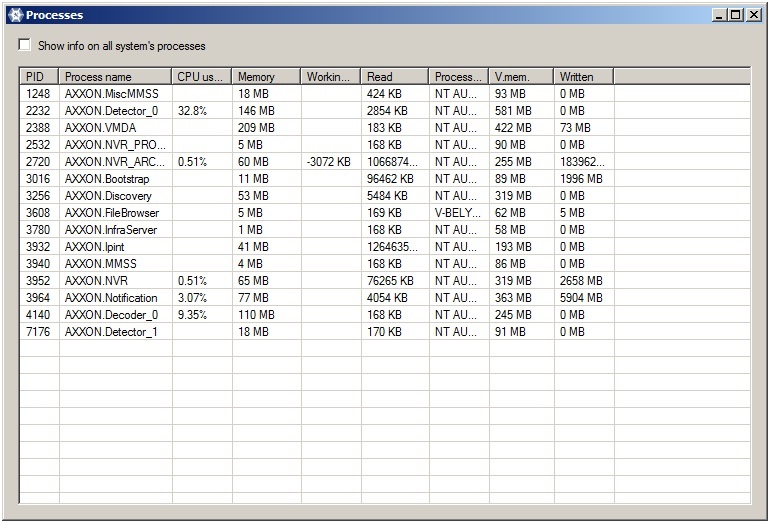Select the AXXON.NVR_PRO... process name
This screenshot has height=523, width=770.
(115, 145)
